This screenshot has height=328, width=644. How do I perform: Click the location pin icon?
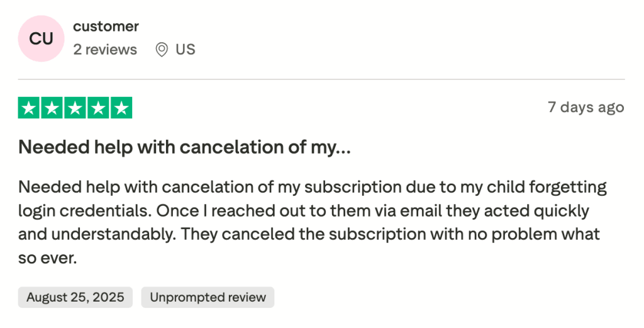(162, 50)
